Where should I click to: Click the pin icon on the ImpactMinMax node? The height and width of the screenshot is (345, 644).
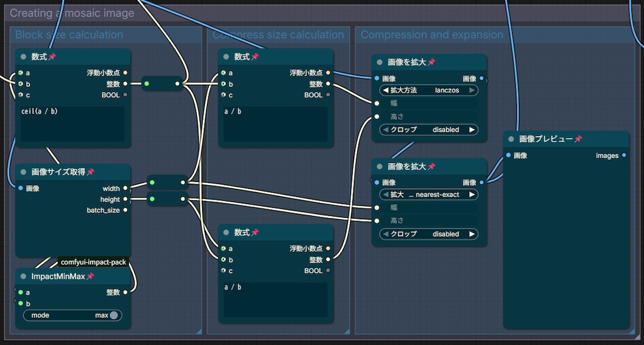(x=91, y=276)
